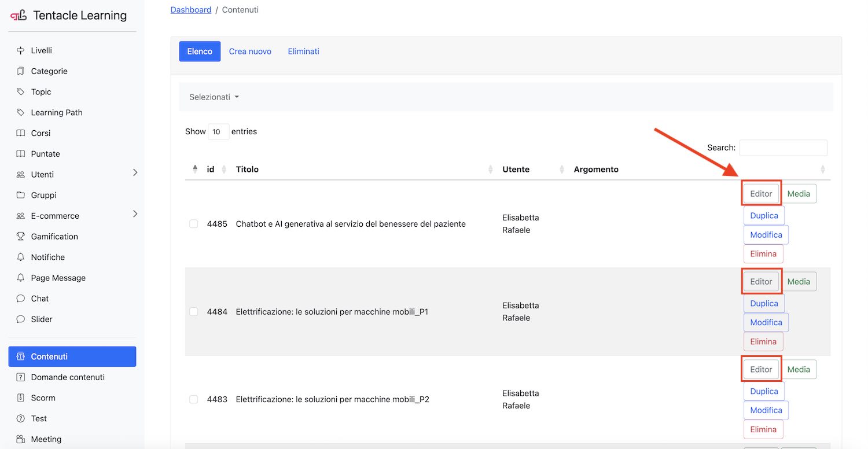Click the Dashboard breadcrumb link

[x=190, y=10]
